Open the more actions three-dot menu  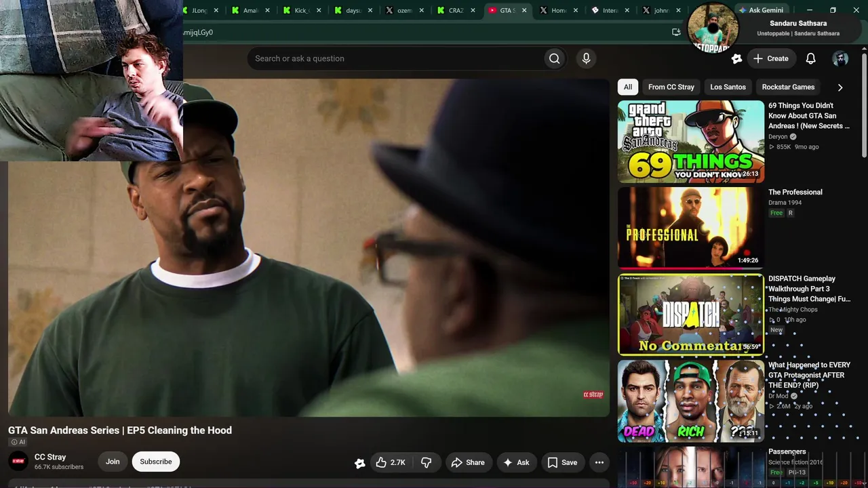click(599, 462)
